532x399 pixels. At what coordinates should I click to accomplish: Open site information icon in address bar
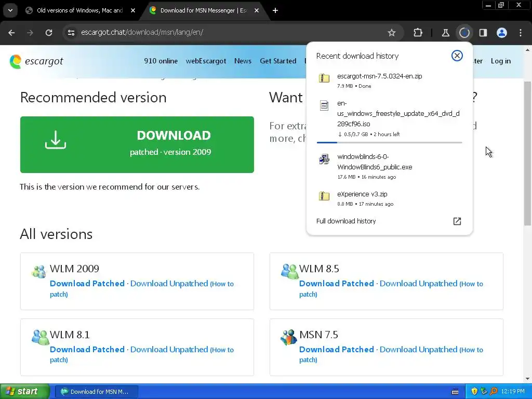[x=71, y=33]
